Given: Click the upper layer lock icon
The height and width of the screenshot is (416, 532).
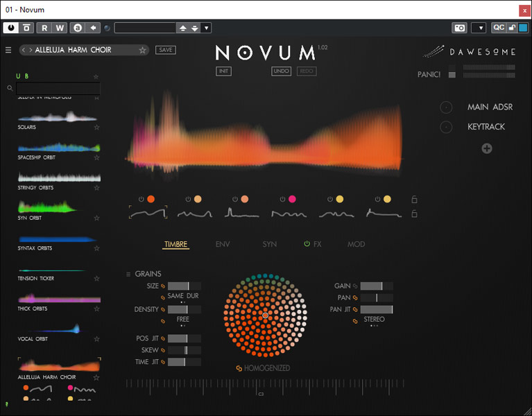Looking at the screenshot, I should coord(415,200).
